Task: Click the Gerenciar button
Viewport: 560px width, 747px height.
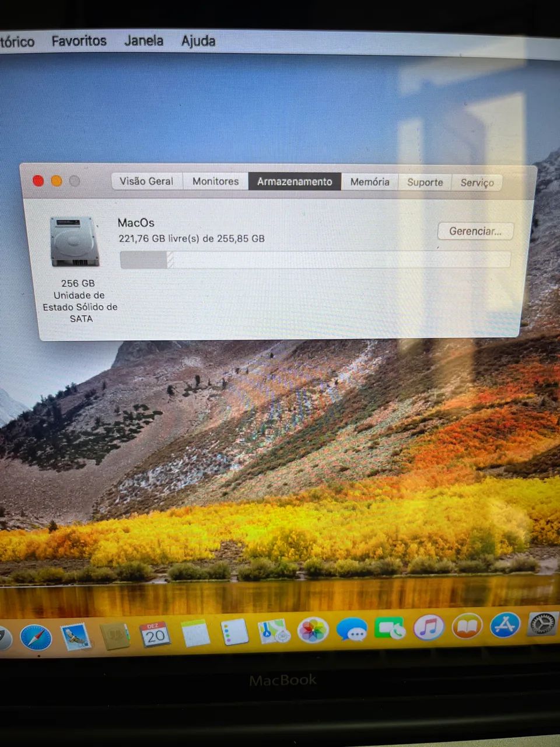Action: point(475,232)
